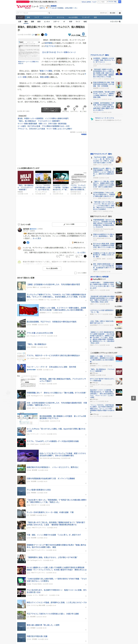The width and height of the screenshot is (138, 644).
Task: Click inside the keyword search input field
Action: [32, 13]
